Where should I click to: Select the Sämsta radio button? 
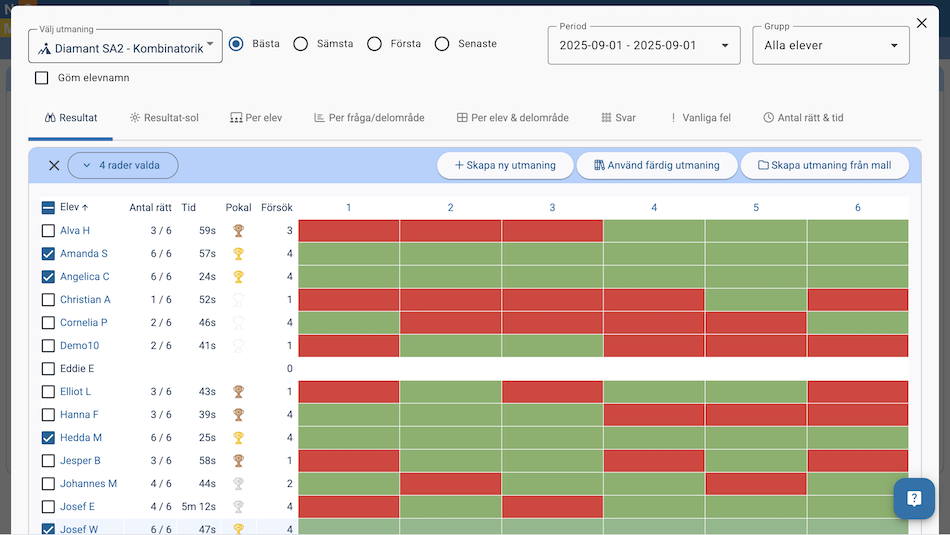(x=300, y=44)
